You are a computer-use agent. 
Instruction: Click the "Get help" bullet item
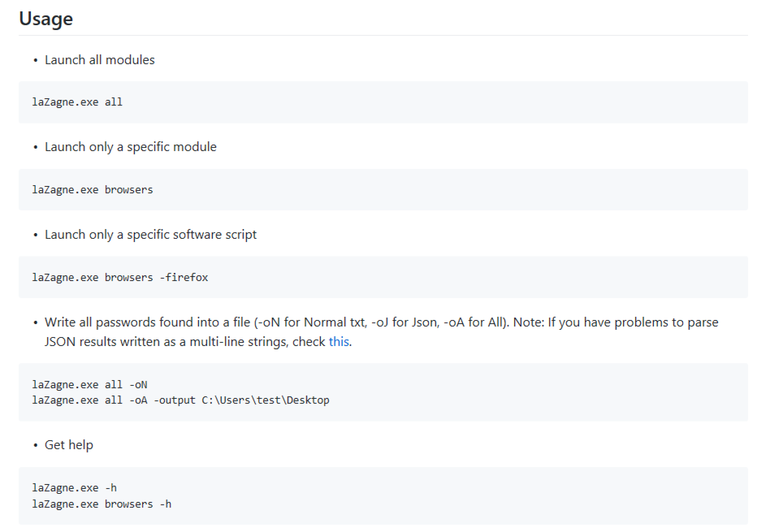click(x=69, y=445)
